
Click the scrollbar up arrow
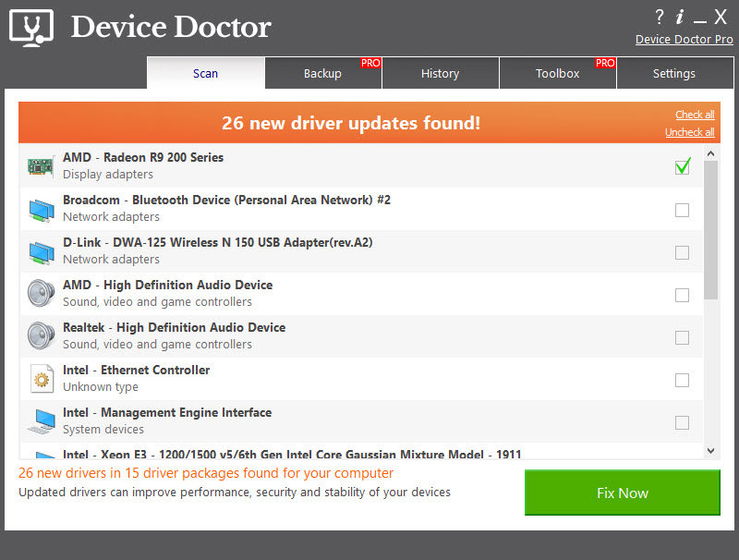pyautogui.click(x=710, y=153)
